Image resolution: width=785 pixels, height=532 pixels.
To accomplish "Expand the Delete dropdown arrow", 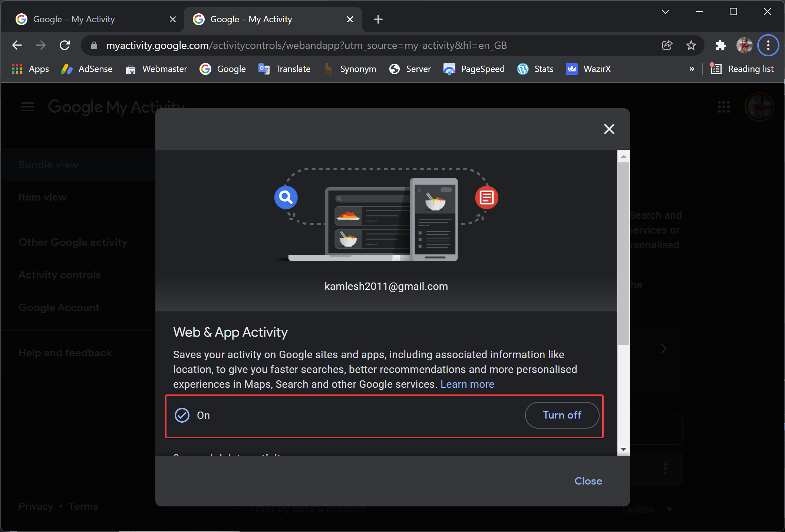I will click(x=669, y=509).
